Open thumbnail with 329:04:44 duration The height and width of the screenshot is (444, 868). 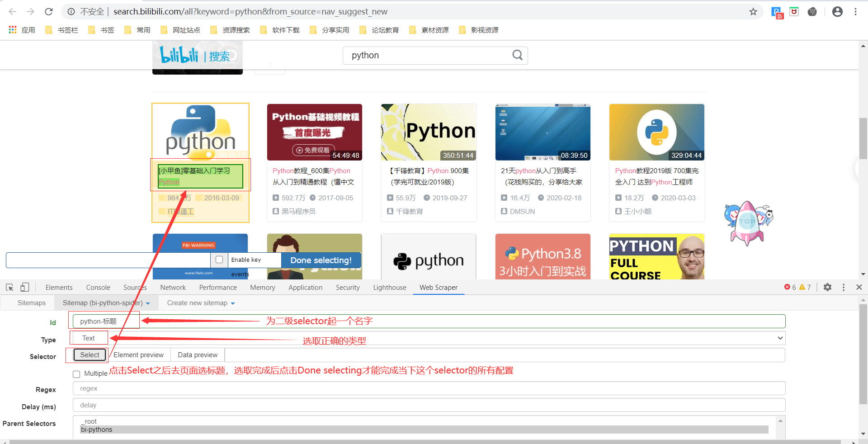click(x=657, y=132)
